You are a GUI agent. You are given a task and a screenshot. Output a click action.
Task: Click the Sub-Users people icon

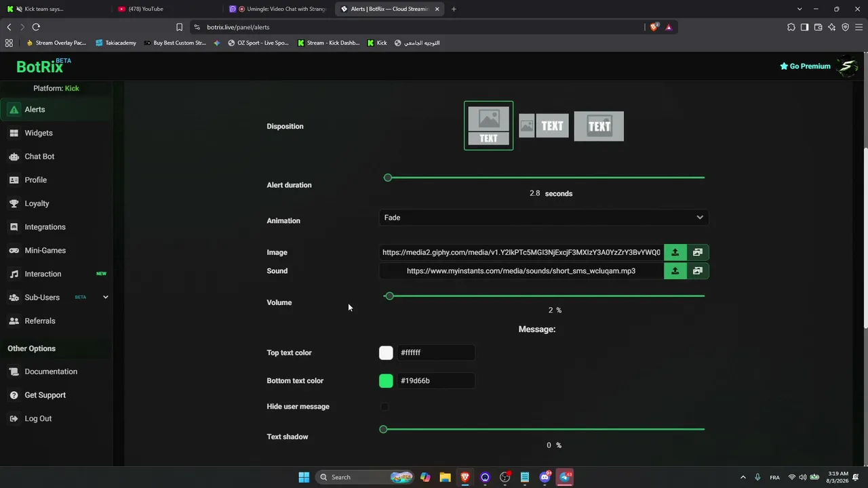(14, 298)
